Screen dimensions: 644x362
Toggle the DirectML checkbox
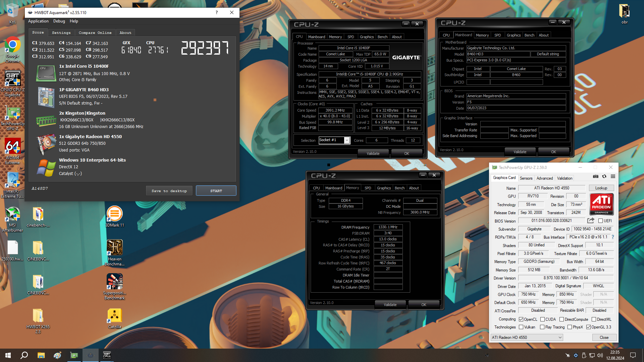coord(594,319)
